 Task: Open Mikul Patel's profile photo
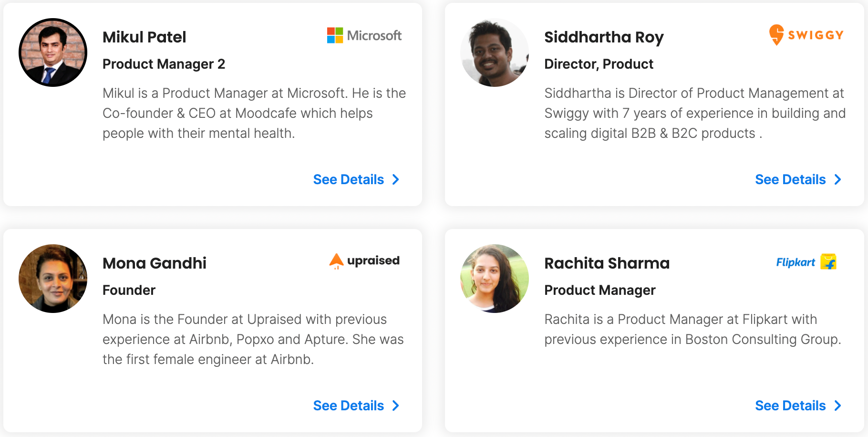[53, 52]
